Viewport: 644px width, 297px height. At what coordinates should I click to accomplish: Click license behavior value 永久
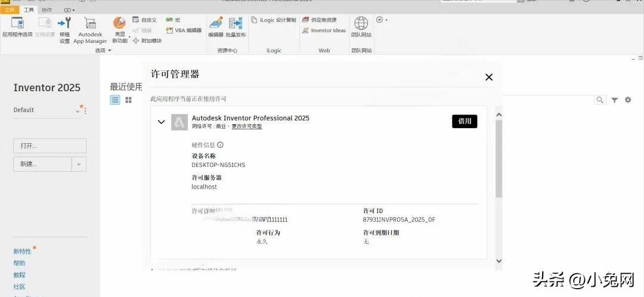(262, 242)
